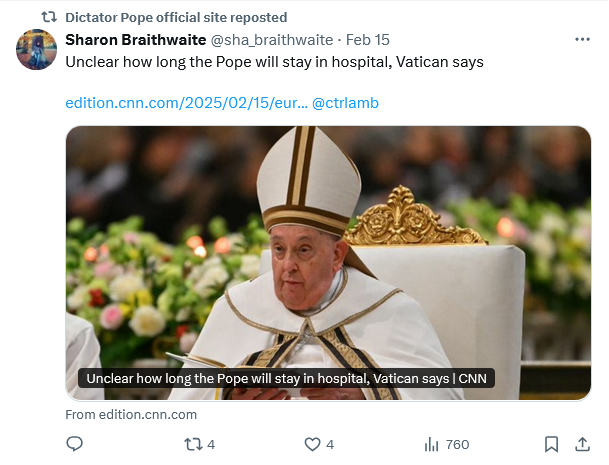Open the three-dot More options menu
The width and height of the screenshot is (609, 465).
(x=582, y=39)
